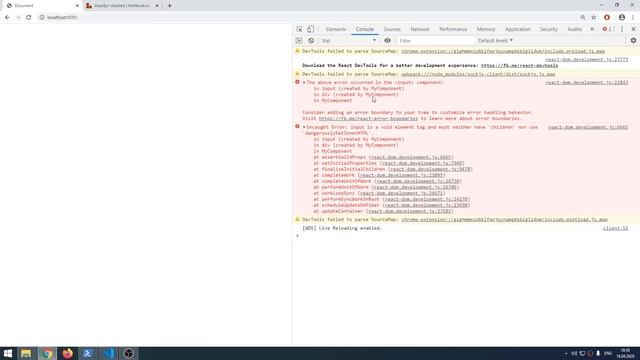The width and height of the screenshot is (640, 360).
Task: Click the red extension icon in Chrome toolbar
Action: (x=607, y=17)
